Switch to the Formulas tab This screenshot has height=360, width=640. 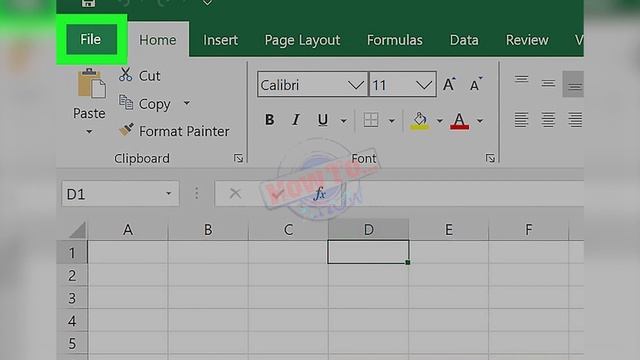[395, 40]
